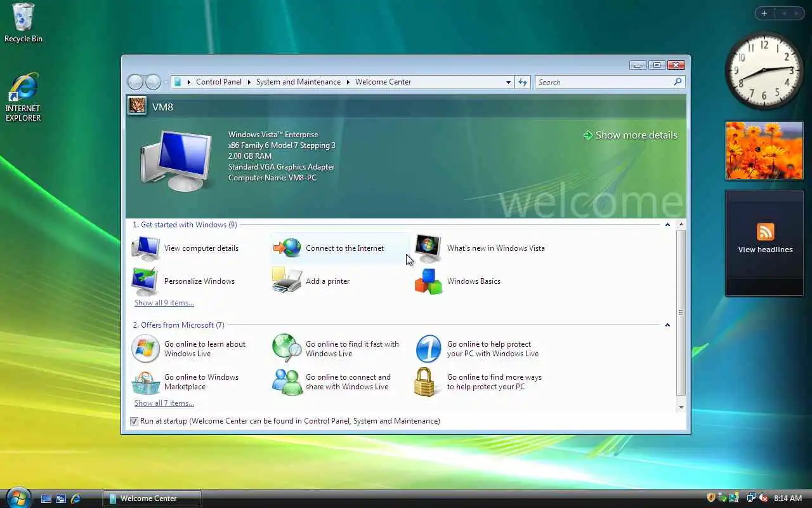Viewport: 812px width, 508px height.
Task: Click the network tray icon
Action: click(751, 498)
